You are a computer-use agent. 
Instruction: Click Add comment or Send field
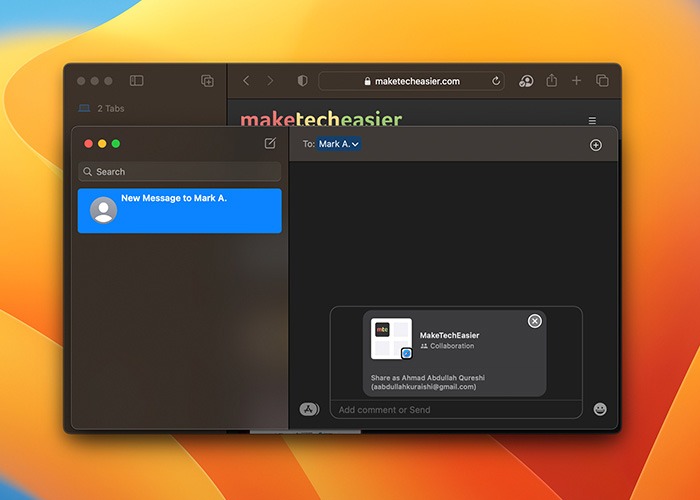click(456, 409)
